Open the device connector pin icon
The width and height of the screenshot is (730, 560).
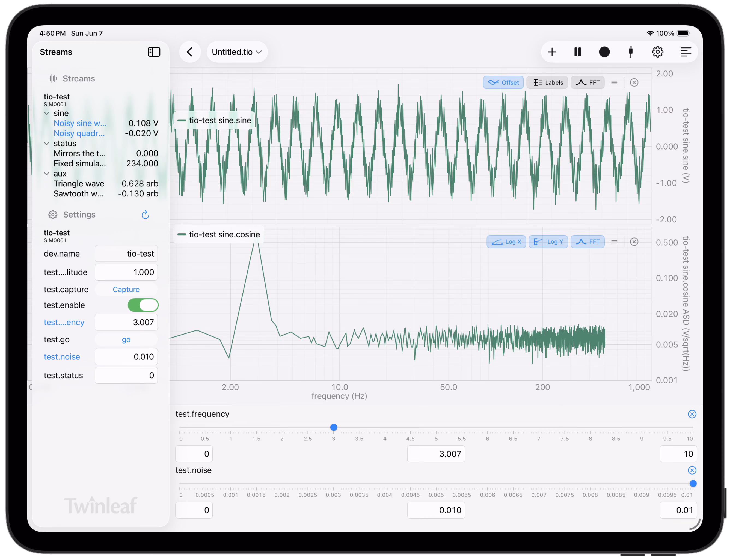point(630,52)
